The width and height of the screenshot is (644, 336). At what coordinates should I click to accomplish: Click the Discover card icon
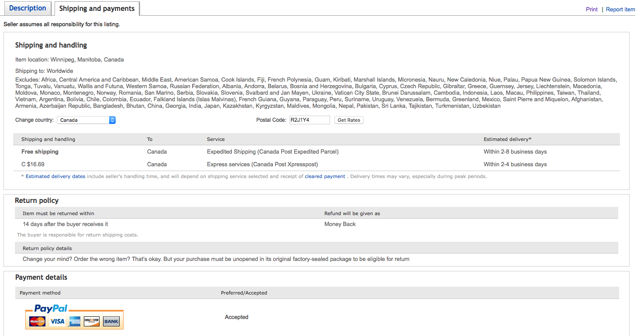point(92,322)
